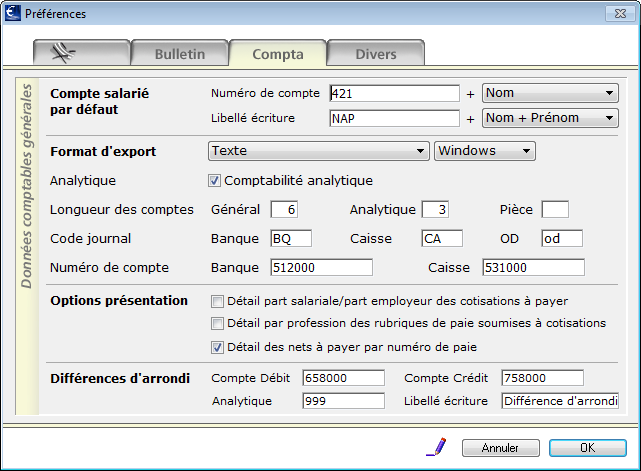Select the Compta tab
The image size is (641, 471).
coord(278,54)
